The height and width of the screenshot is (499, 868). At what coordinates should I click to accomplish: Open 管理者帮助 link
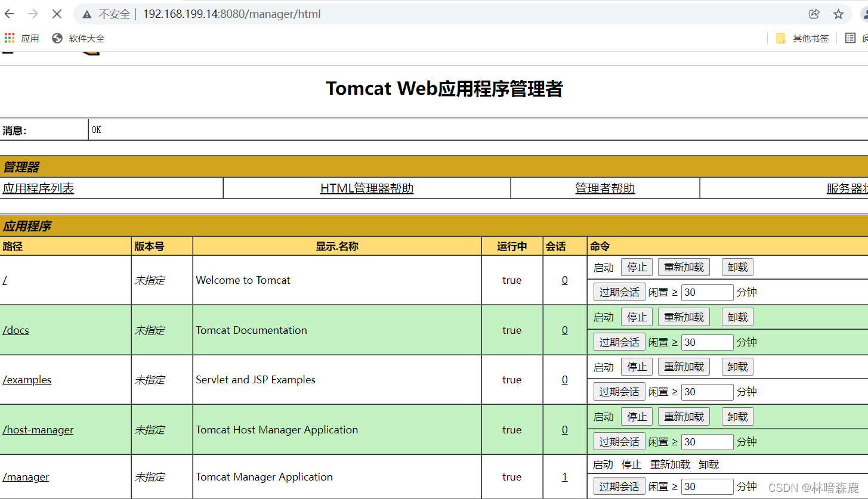click(x=605, y=188)
